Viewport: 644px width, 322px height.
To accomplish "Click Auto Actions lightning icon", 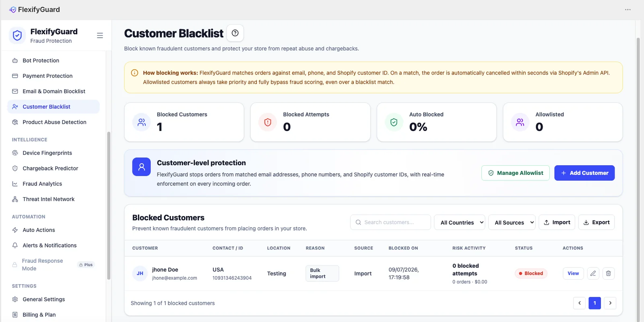I will point(15,230).
